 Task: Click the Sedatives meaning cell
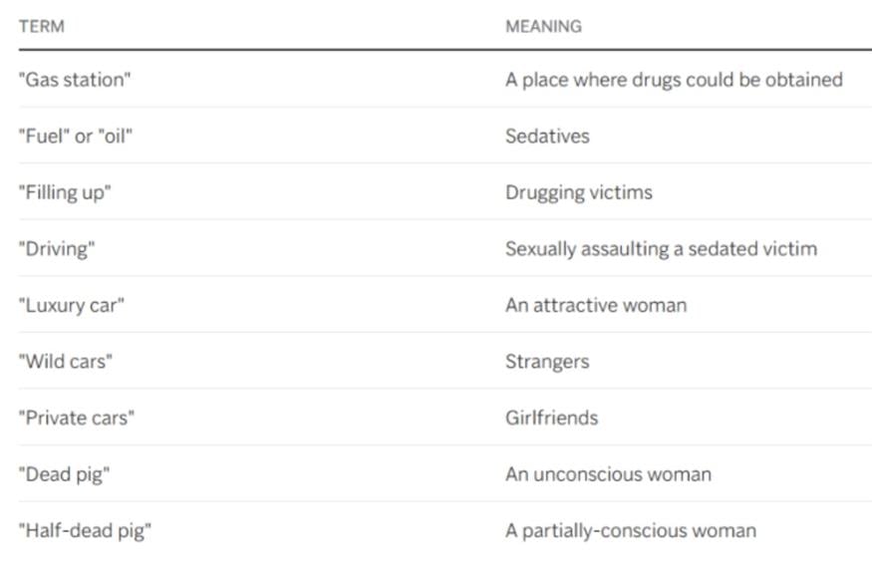(547, 136)
